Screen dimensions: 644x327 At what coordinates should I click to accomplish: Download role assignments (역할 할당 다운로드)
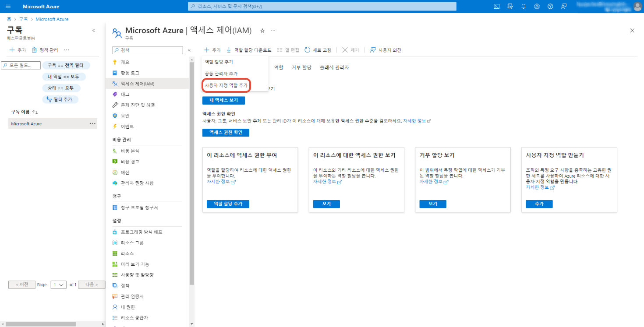(x=249, y=50)
